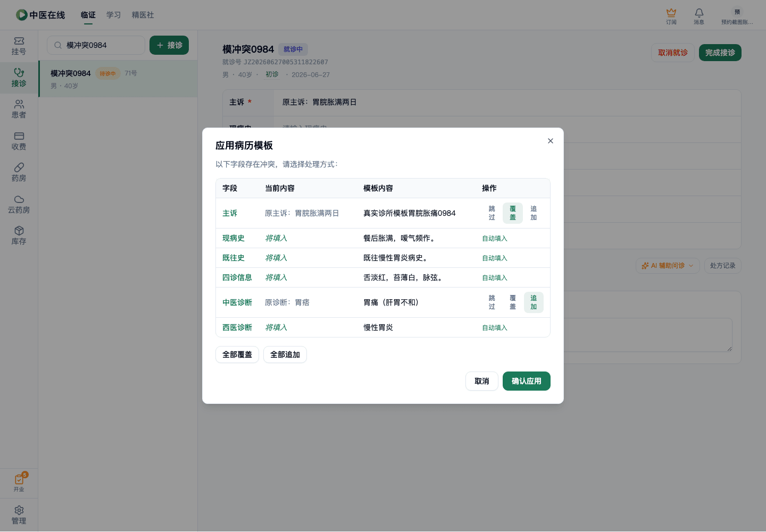Expand the AI 辅助问诊 dropdown
Image resolution: width=766 pixels, height=532 pixels.
pos(668,266)
